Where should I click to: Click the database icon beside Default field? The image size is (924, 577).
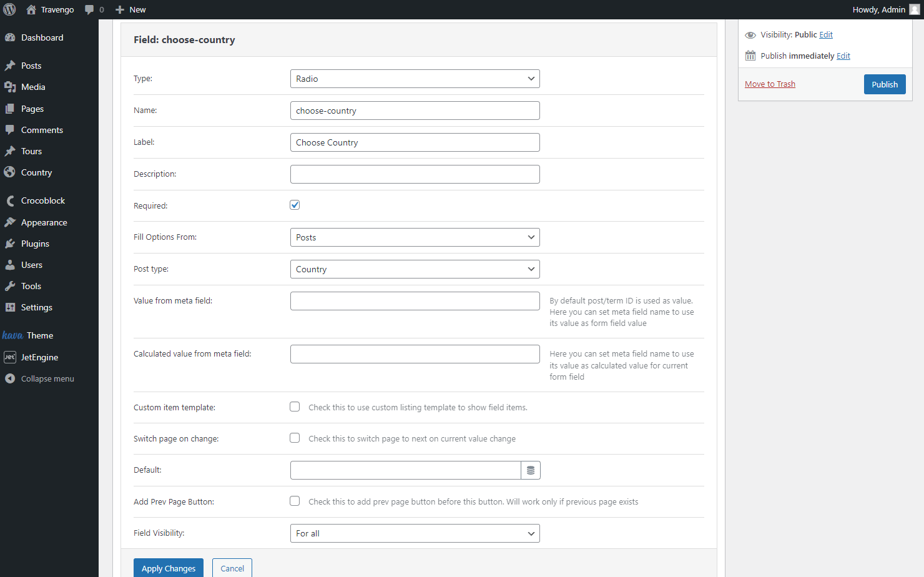(531, 470)
